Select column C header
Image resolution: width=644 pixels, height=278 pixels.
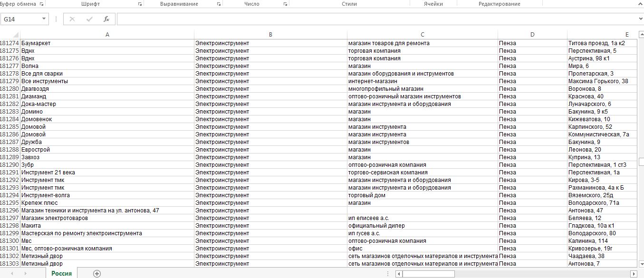tap(422, 35)
